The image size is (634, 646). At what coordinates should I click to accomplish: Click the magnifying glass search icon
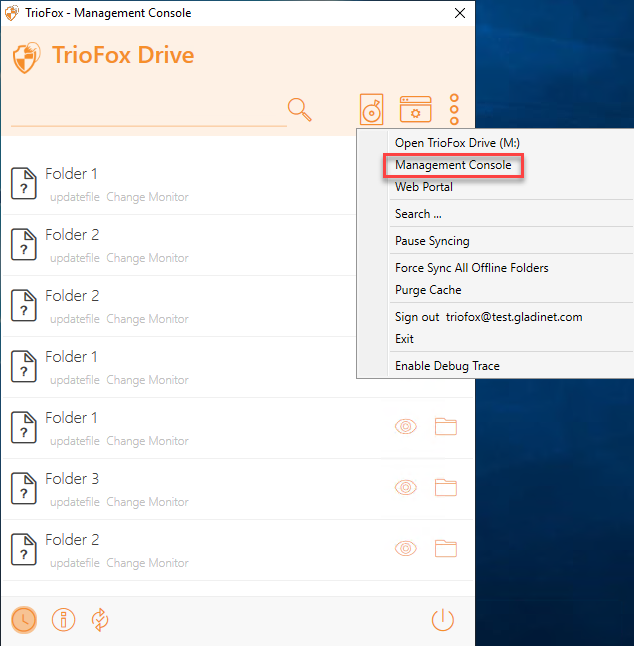[x=299, y=110]
